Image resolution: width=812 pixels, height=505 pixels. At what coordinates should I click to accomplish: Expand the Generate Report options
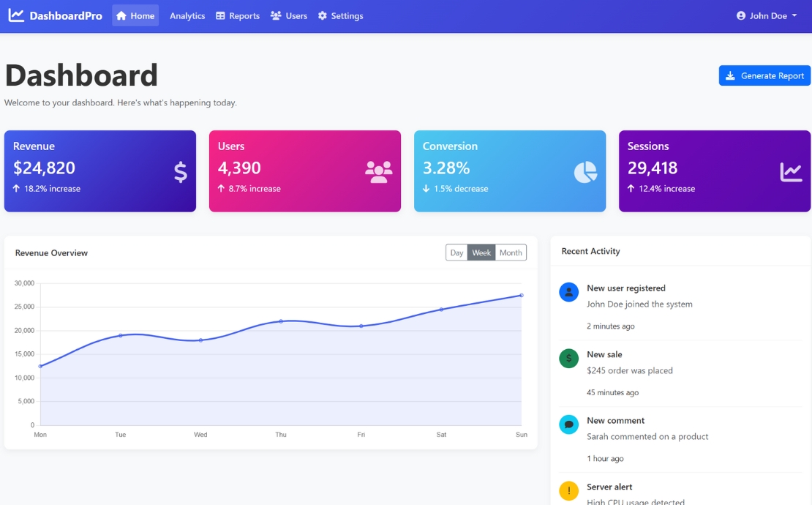pos(764,75)
